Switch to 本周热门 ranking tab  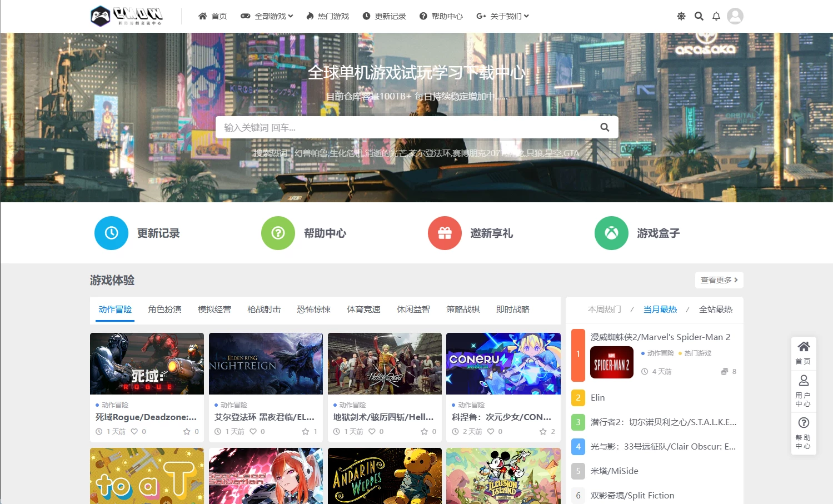click(605, 309)
